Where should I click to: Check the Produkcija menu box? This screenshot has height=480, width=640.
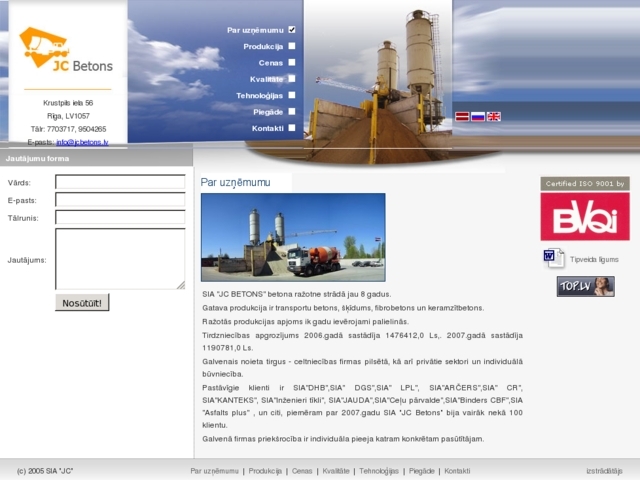[292, 46]
